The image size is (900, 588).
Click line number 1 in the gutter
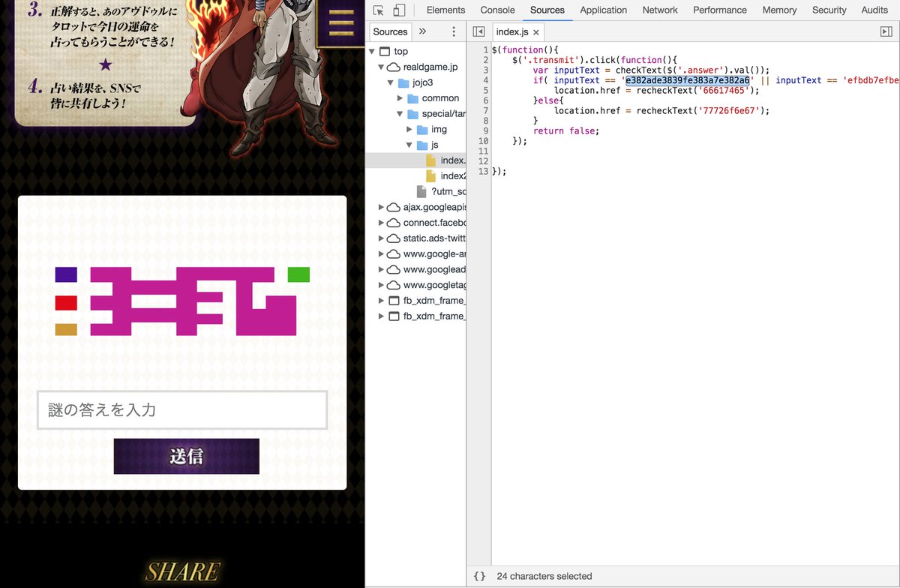(486, 49)
